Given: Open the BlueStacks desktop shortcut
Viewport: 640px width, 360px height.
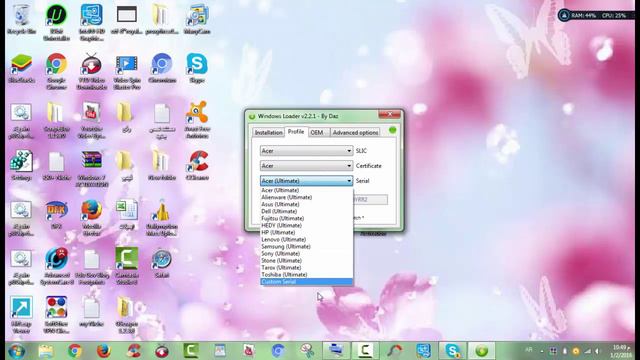Looking at the screenshot, I should coord(21,68).
